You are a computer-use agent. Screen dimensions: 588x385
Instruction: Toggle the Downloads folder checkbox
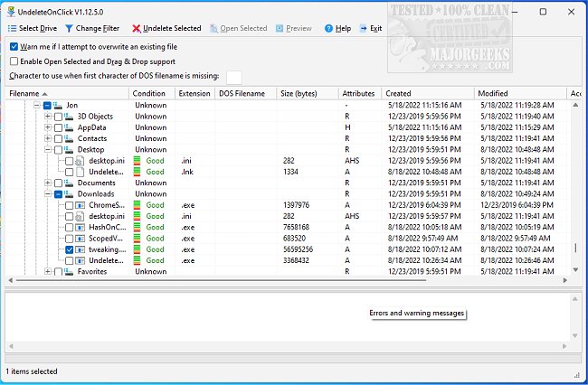click(58, 194)
